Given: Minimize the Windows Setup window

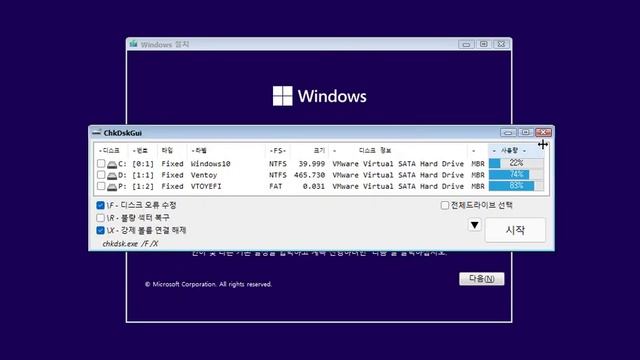Looking at the screenshot, I should pos(466,44).
